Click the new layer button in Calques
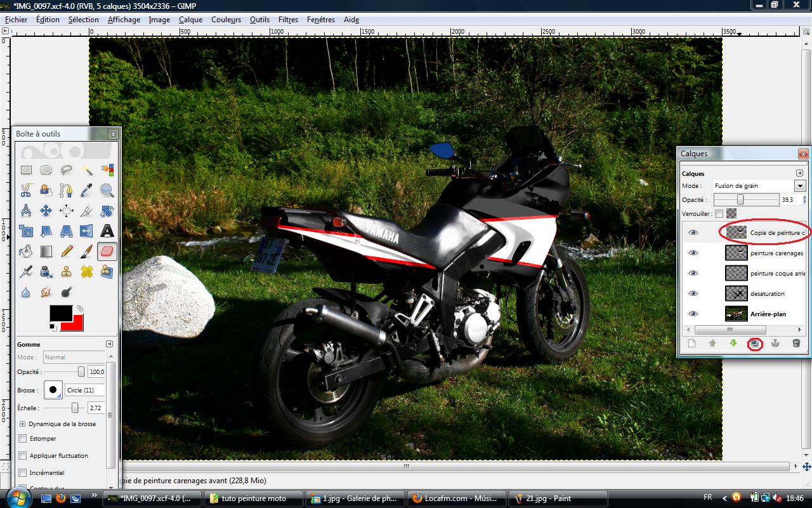The height and width of the screenshot is (508, 812). click(x=692, y=344)
